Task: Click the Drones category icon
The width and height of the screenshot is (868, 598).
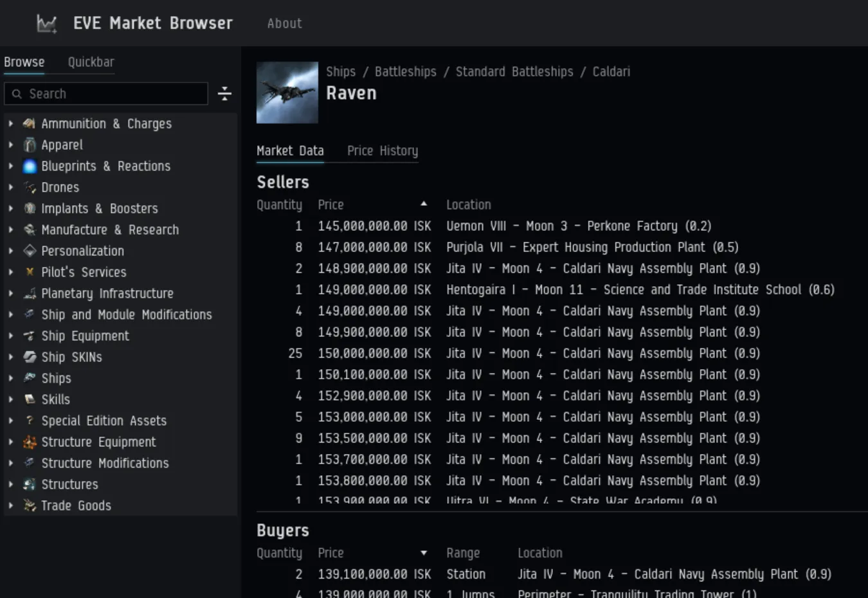Action: pos(29,187)
